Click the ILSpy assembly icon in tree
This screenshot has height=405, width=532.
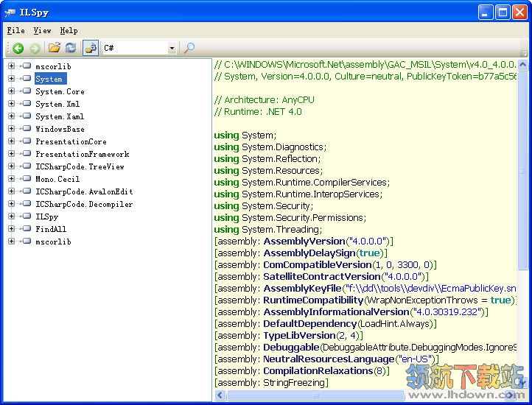click(x=26, y=216)
